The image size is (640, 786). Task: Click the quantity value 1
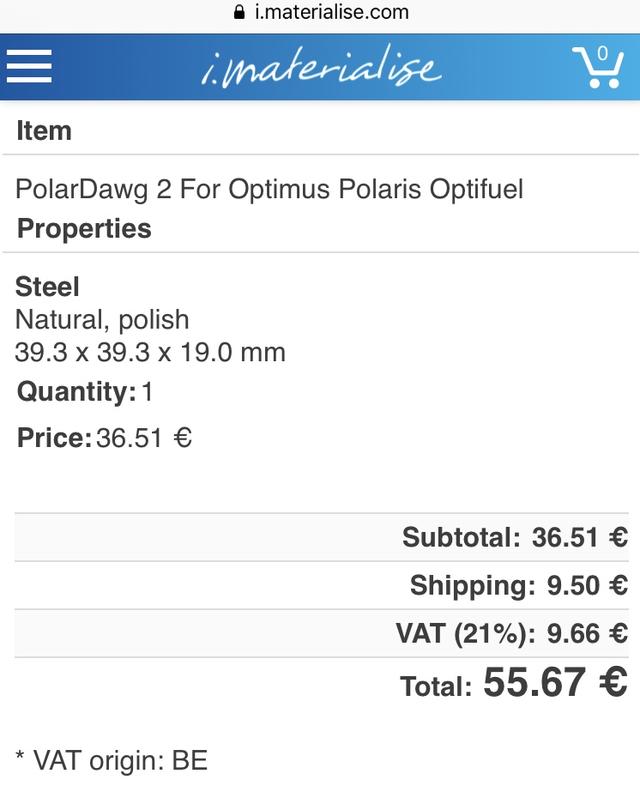tap(147, 391)
